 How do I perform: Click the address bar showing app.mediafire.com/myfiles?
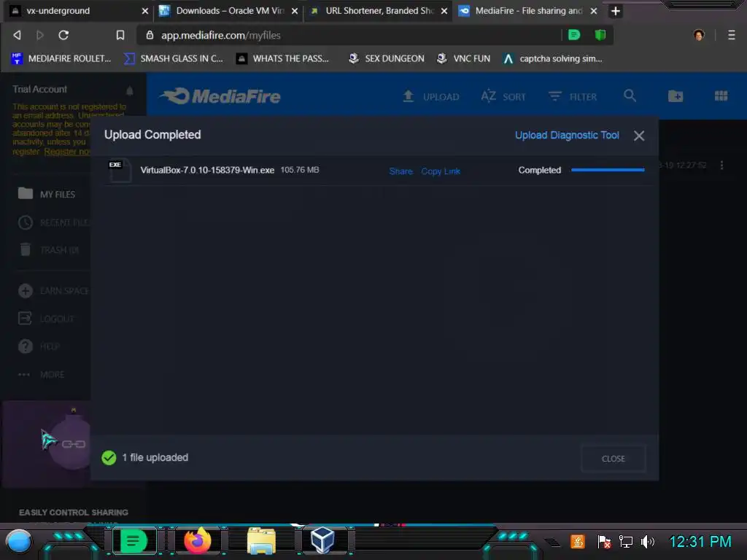pos(350,35)
